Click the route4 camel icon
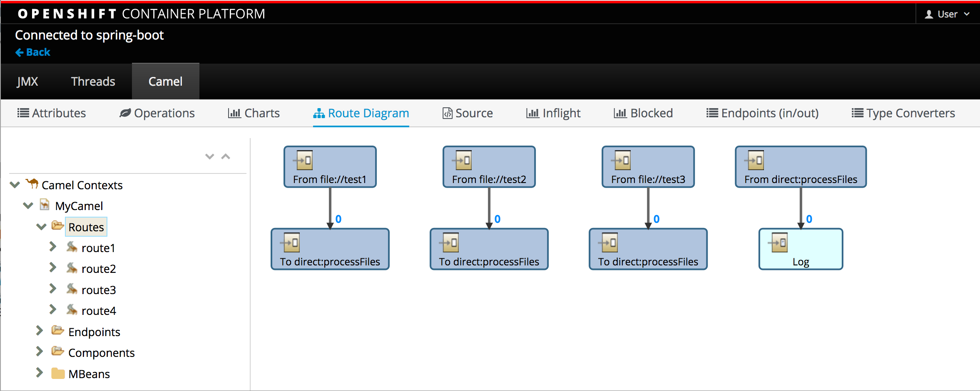The image size is (980, 391). tap(72, 310)
